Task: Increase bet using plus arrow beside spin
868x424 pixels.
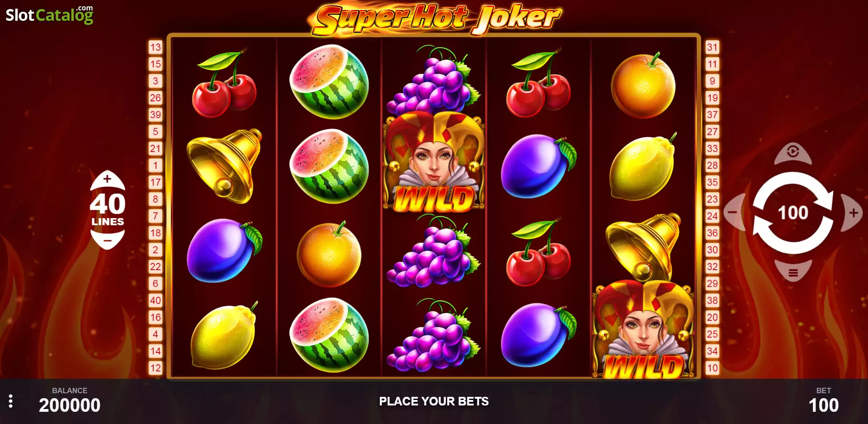Action: (x=852, y=213)
